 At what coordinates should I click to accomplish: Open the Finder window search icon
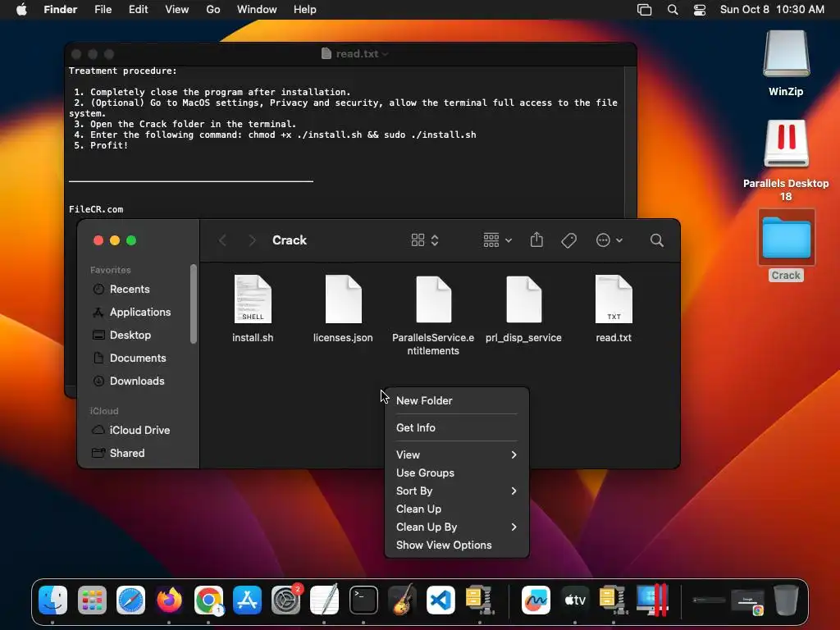(x=657, y=240)
